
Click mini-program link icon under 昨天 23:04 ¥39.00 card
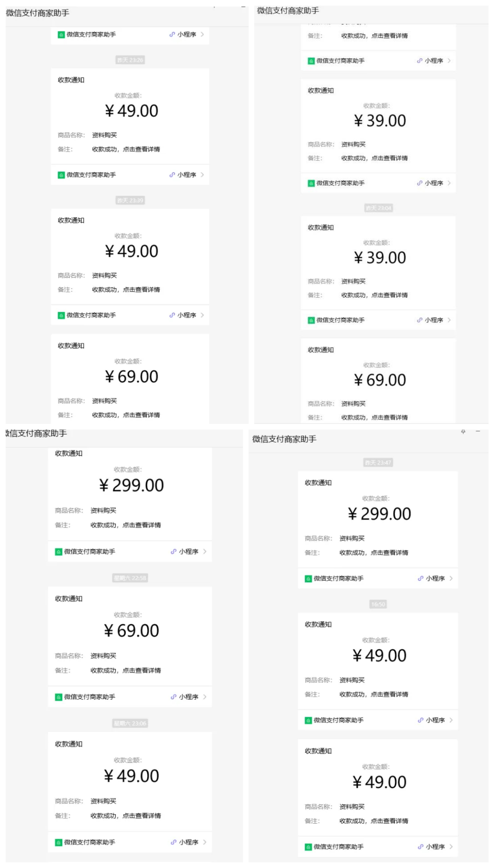[x=420, y=320]
